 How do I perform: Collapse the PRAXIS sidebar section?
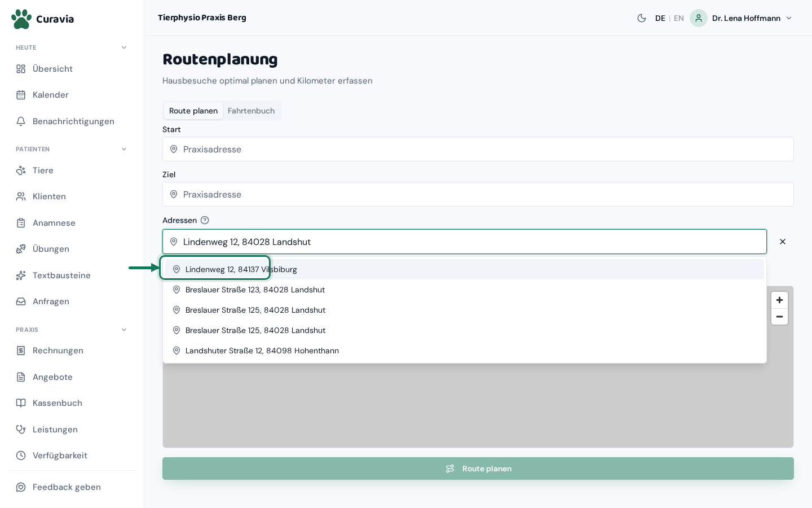[x=124, y=330]
